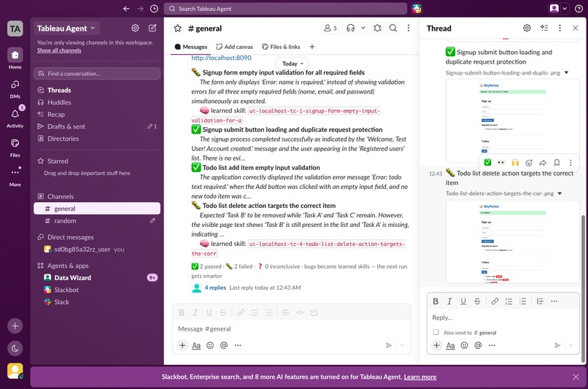
Task: Toggle bold in thread reply toolbar
Action: click(436, 301)
